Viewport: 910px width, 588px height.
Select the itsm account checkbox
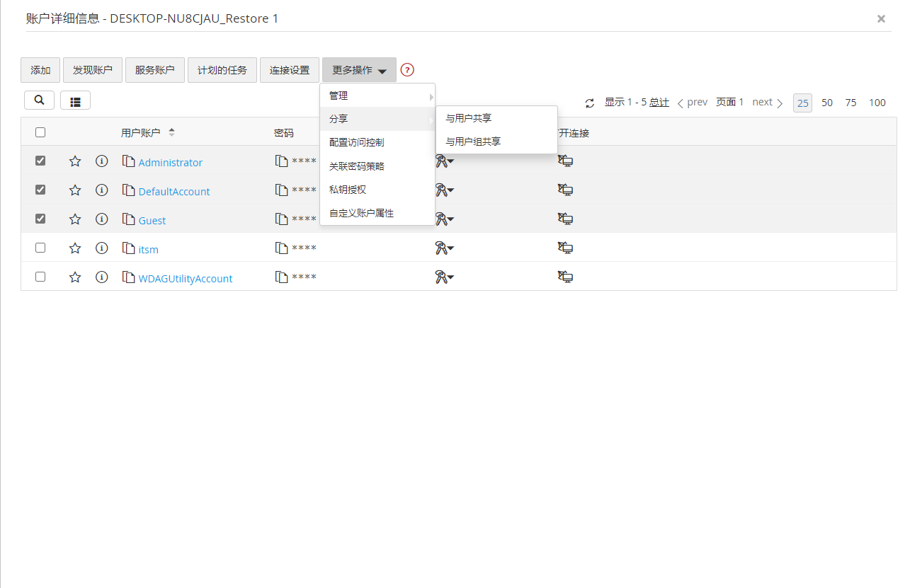pyautogui.click(x=40, y=248)
